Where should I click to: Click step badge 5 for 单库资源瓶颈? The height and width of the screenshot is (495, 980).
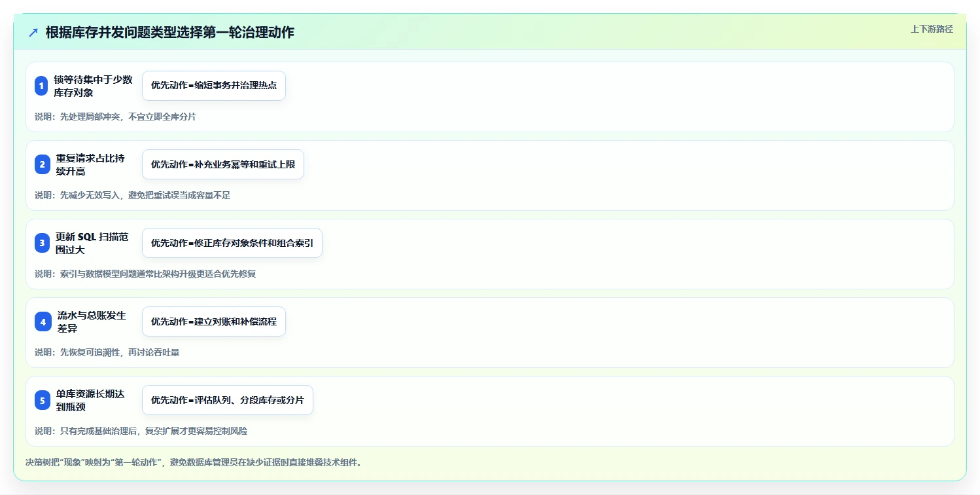pos(42,400)
